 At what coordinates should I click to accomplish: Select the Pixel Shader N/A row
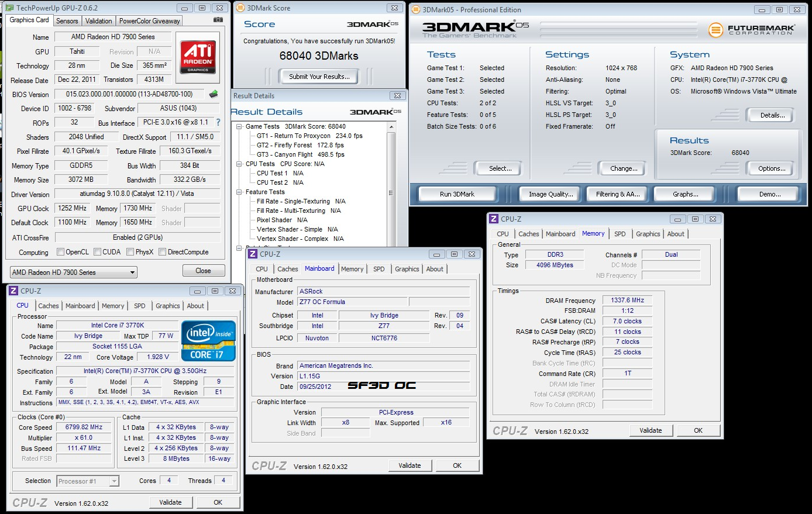tap(282, 220)
